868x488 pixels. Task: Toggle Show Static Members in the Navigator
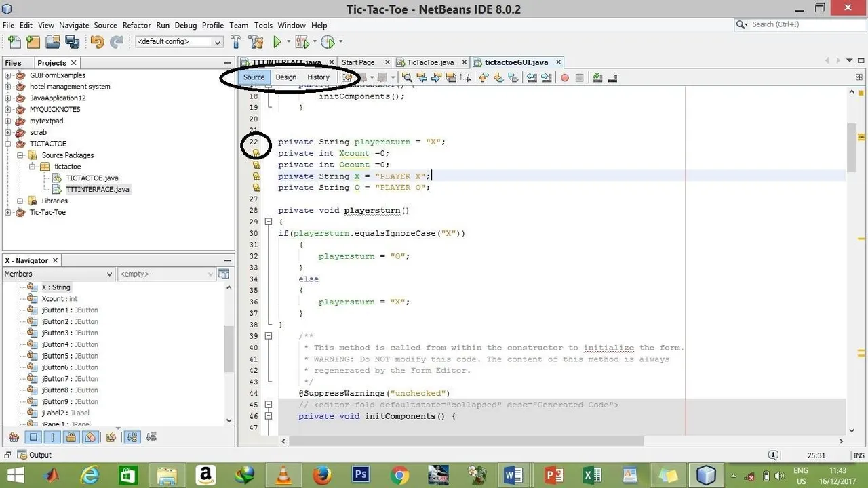click(52, 437)
